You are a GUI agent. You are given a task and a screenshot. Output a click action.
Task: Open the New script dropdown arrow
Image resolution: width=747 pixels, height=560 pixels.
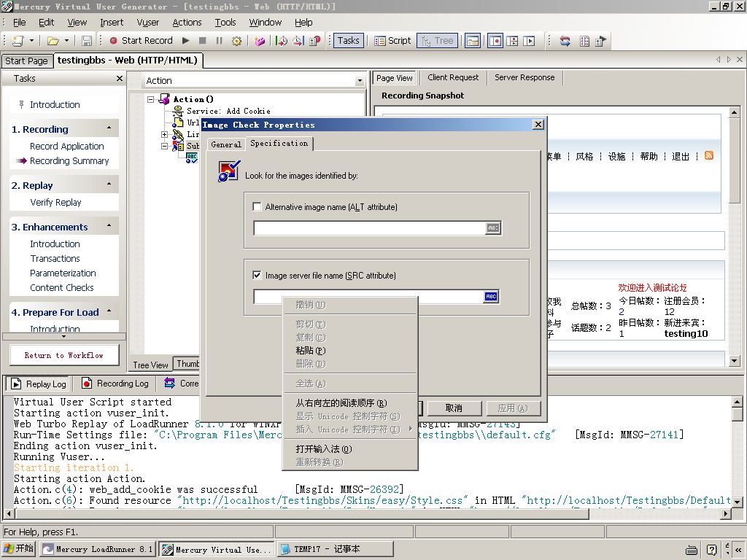click(x=31, y=41)
